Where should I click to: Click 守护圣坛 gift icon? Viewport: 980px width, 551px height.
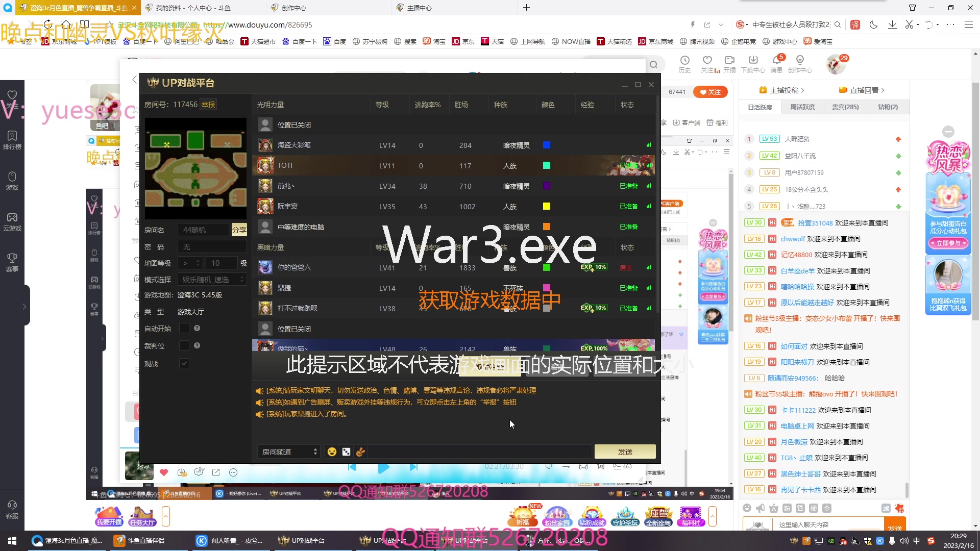coord(625,516)
